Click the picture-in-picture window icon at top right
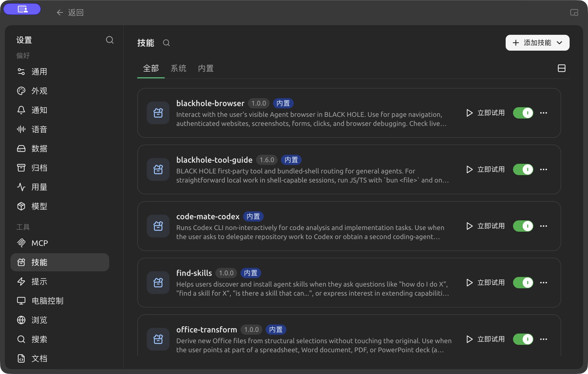 click(x=574, y=12)
